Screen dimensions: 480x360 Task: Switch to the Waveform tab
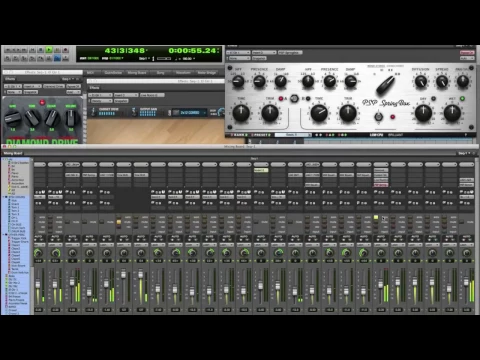[183, 73]
